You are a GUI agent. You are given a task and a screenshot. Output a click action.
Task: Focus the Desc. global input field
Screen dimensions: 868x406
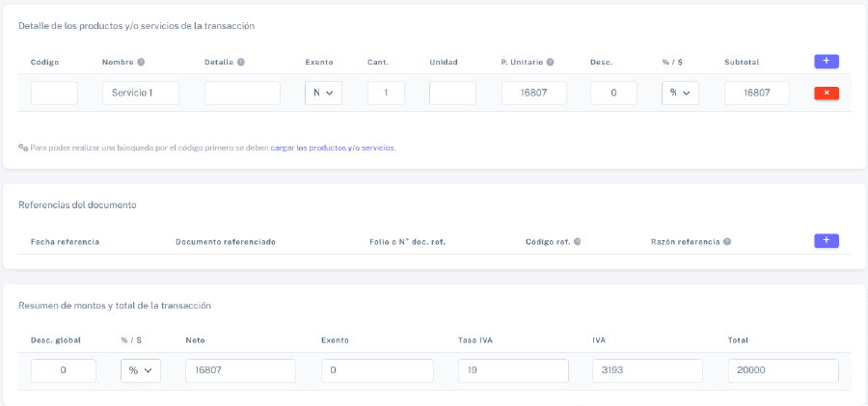tap(64, 371)
